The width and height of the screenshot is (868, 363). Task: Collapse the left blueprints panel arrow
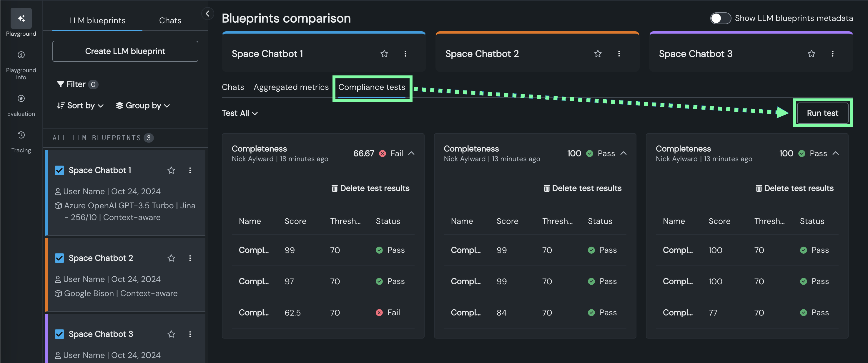pos(207,14)
